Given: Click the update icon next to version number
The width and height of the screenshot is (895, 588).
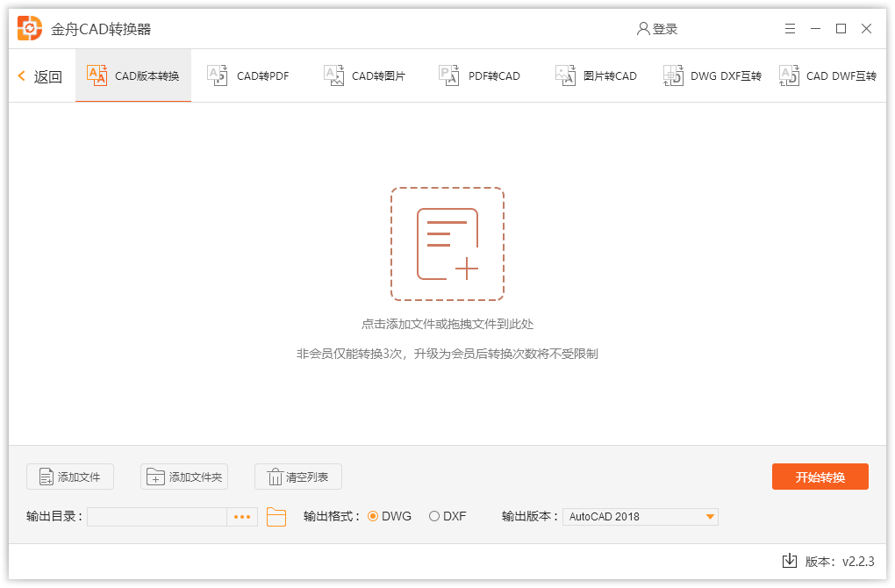Looking at the screenshot, I should 789,559.
